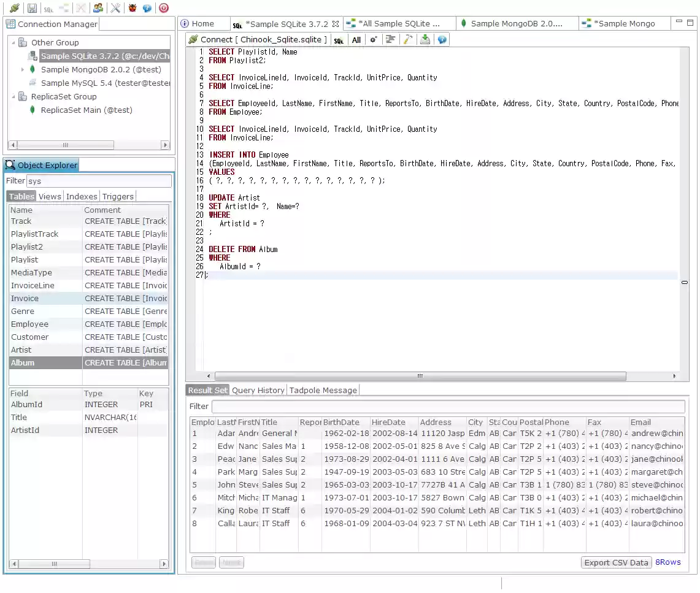Run all queries with the All button

click(356, 39)
